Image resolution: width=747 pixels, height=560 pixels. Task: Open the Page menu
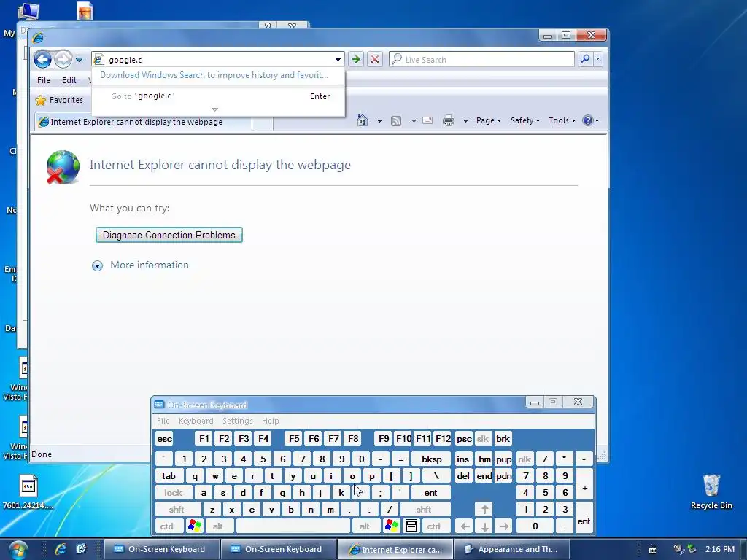coord(489,120)
